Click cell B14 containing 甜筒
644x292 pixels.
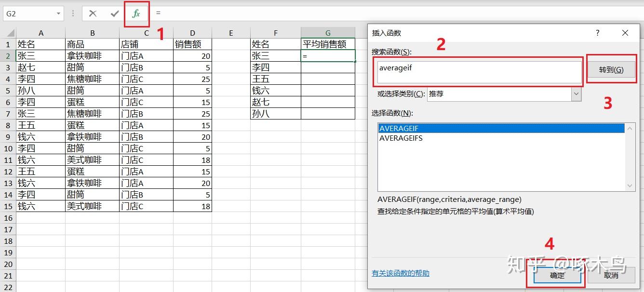pyautogui.click(x=92, y=195)
